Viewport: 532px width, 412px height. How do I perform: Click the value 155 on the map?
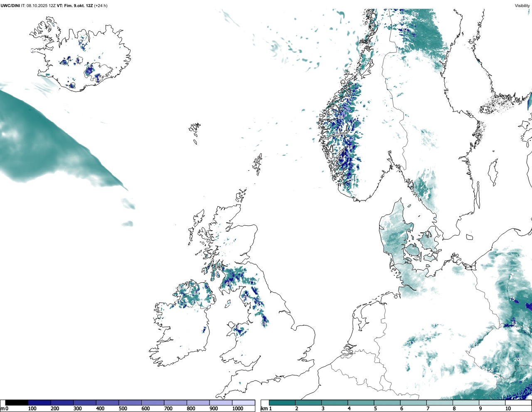tap(490, 370)
